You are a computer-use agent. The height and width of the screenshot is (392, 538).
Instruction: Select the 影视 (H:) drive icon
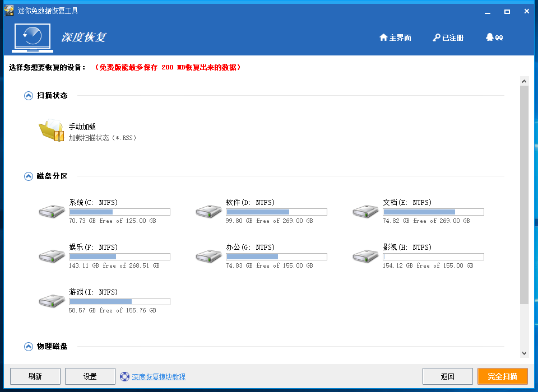pyautogui.click(x=365, y=256)
